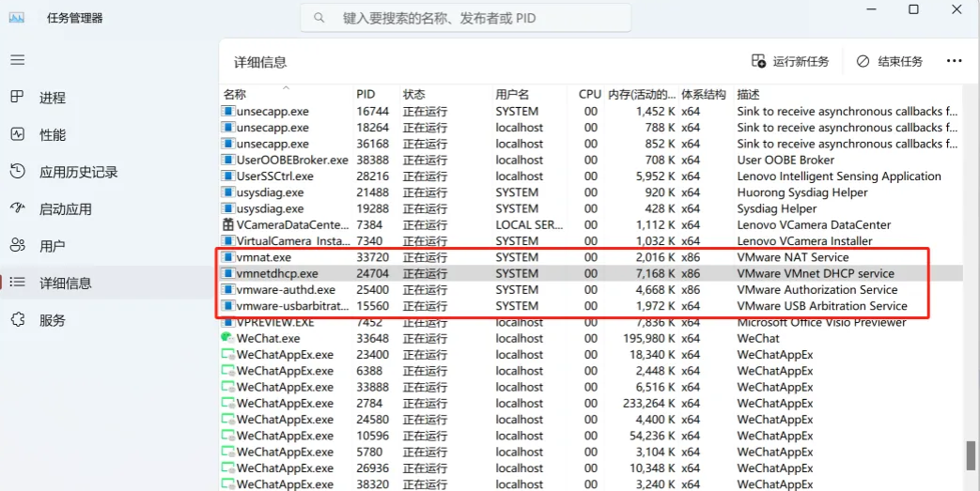Click the vertical scrollbar thumb
This screenshot has width=980, height=491.
coord(971,454)
